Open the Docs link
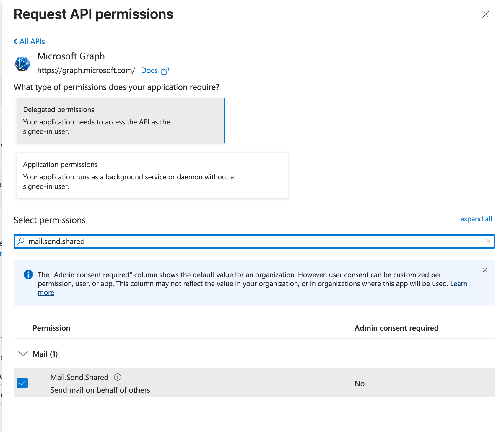Image resolution: width=504 pixels, height=432 pixels. [x=149, y=71]
